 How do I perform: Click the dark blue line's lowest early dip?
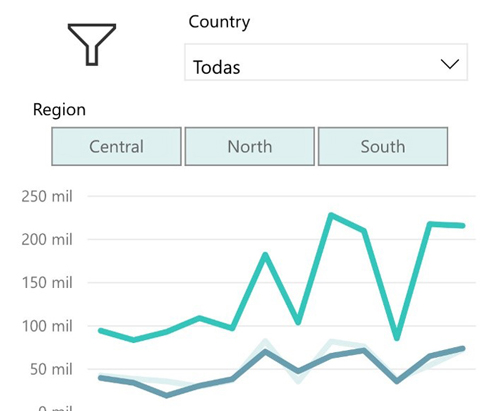click(167, 396)
